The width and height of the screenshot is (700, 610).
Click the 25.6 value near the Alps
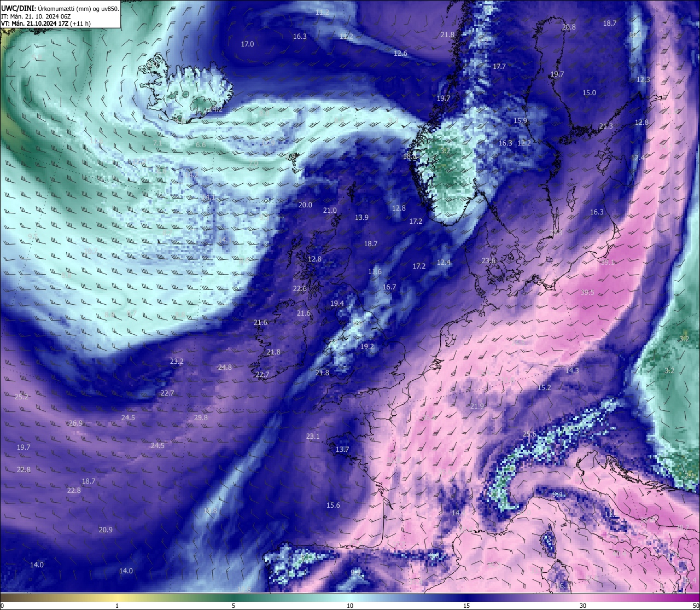point(529,434)
